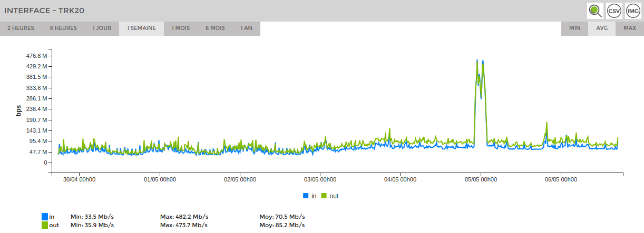This screenshot has width=644, height=233.
Task: Click the 238.4 M y-axis label
Action: [x=36, y=109]
